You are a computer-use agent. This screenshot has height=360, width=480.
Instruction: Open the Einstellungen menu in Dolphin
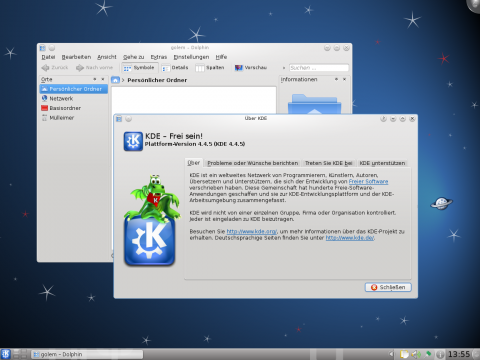(x=191, y=57)
